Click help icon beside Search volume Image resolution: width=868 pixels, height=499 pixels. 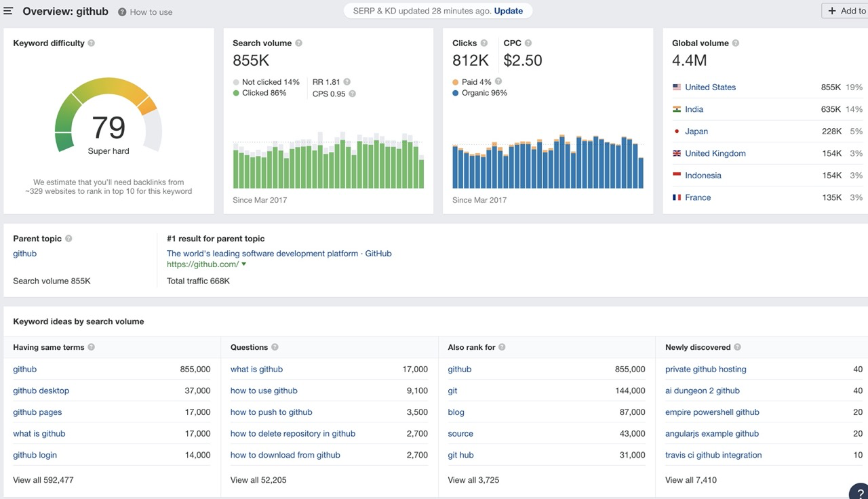pos(298,43)
